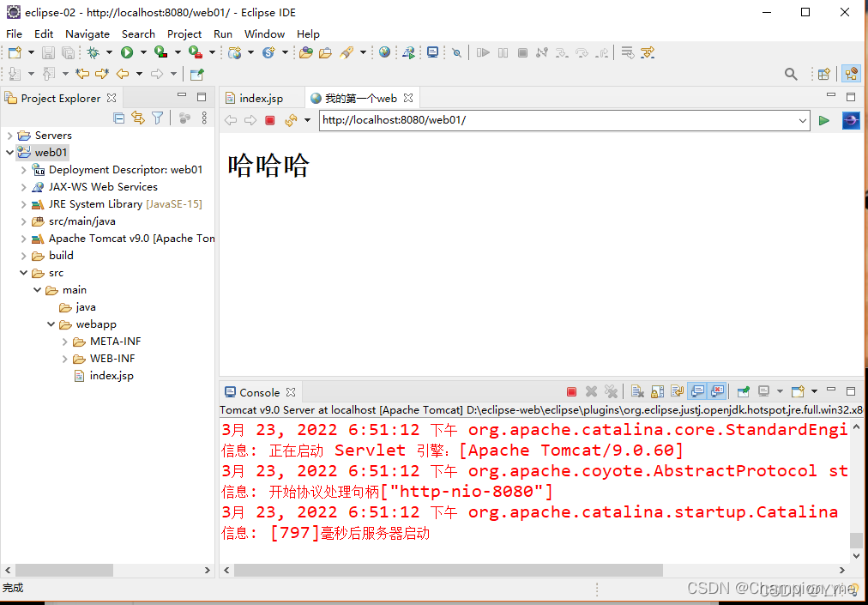Collapse the webapp folder
The width and height of the screenshot is (868, 605).
51,324
